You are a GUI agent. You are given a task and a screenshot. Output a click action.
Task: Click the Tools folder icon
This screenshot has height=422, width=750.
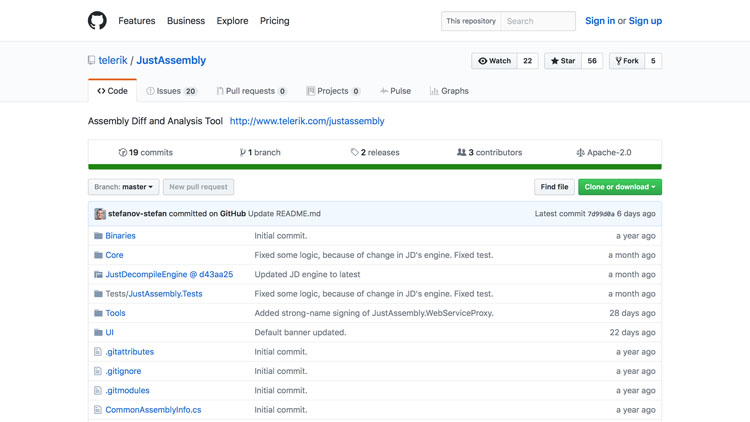tap(99, 313)
